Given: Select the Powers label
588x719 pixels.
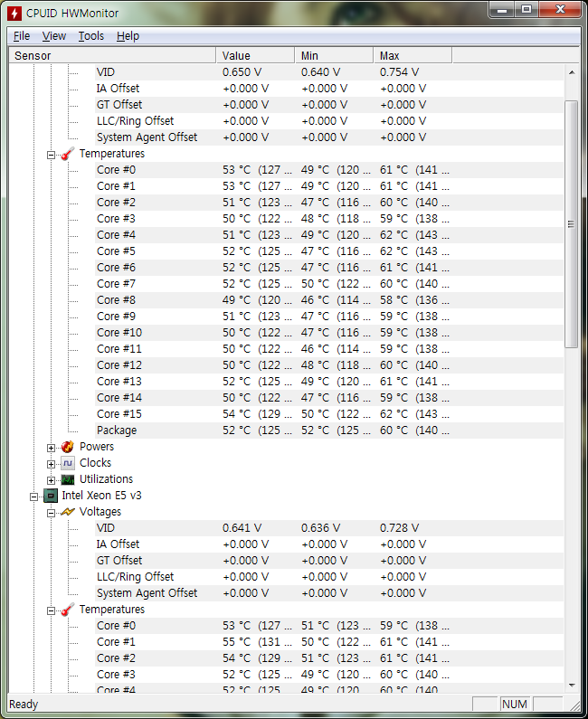Looking at the screenshot, I should coord(96,447).
